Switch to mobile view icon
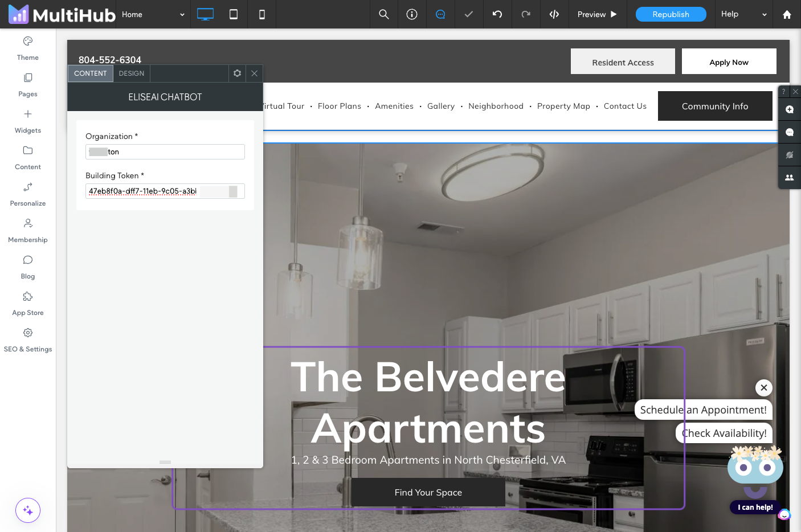801x532 pixels. pos(262,14)
